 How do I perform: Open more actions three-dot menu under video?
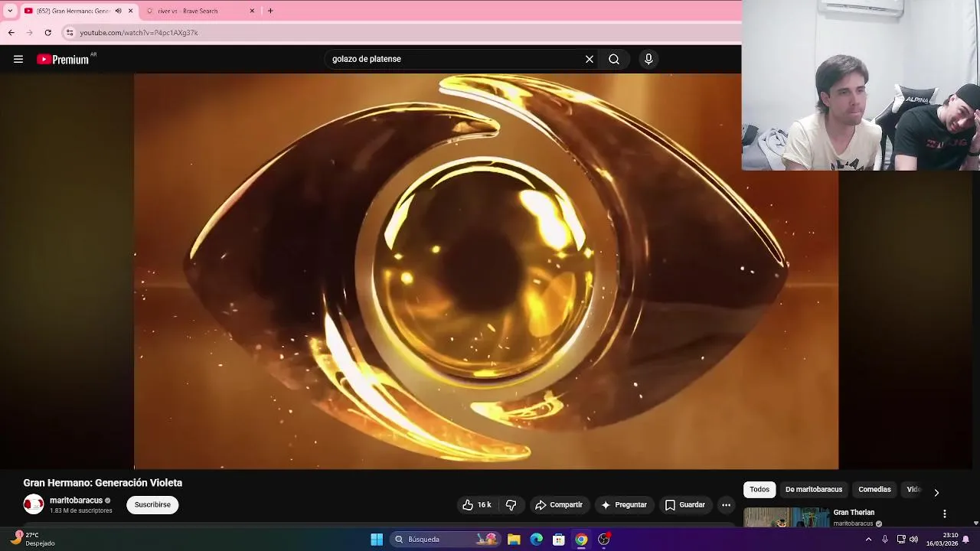726,505
